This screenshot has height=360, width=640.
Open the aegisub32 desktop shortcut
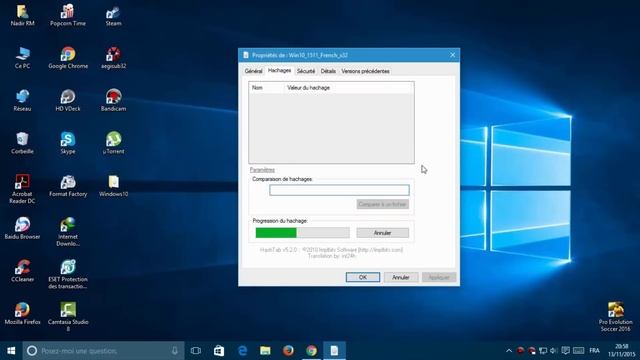[113, 58]
